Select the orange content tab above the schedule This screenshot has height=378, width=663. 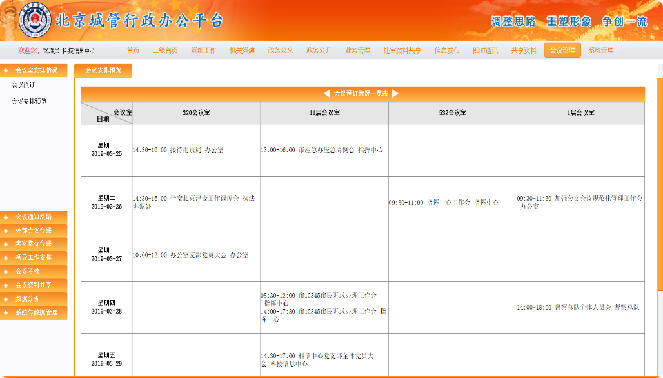pyautogui.click(x=103, y=71)
